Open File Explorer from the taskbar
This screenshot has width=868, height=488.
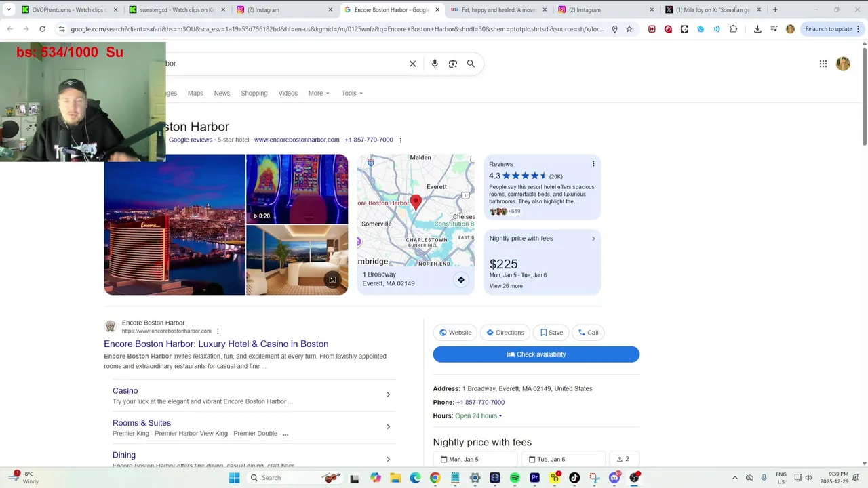(395, 478)
